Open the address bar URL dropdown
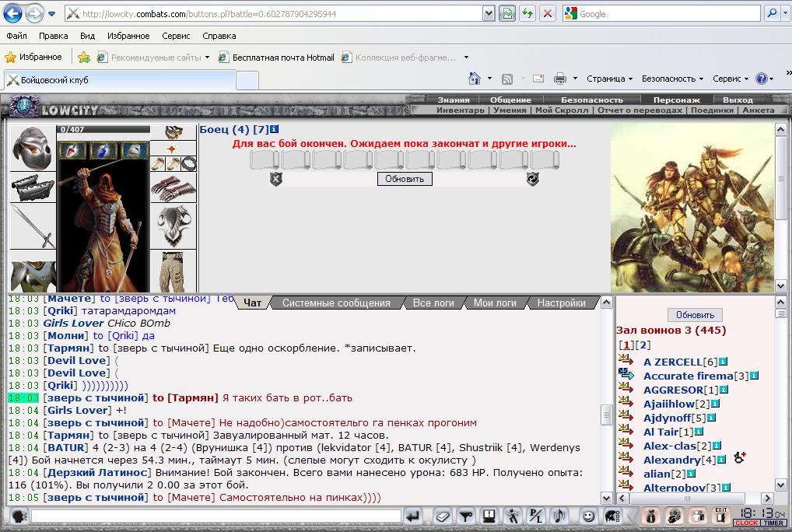Viewport: 792px width, 532px height. (x=489, y=14)
